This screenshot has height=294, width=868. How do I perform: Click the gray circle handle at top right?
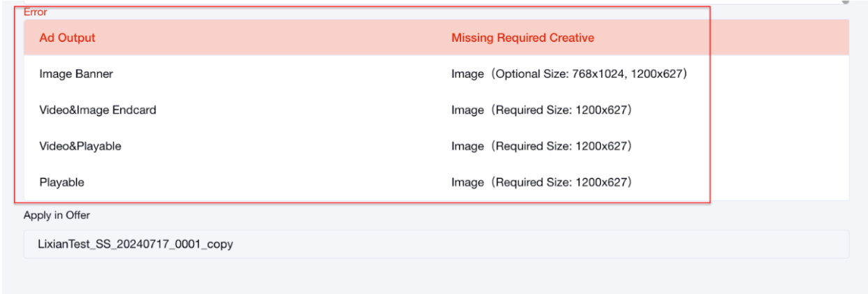point(846,2)
